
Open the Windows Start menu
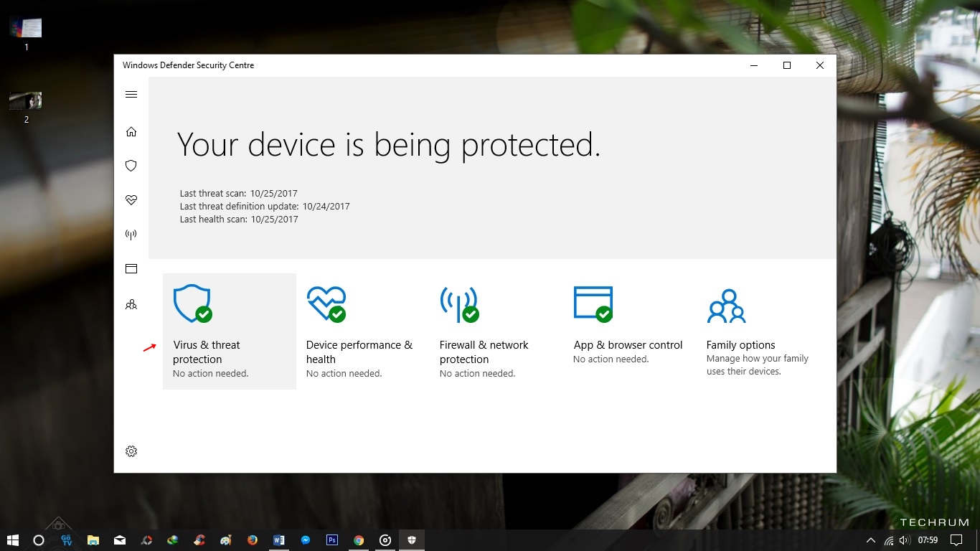(12, 540)
